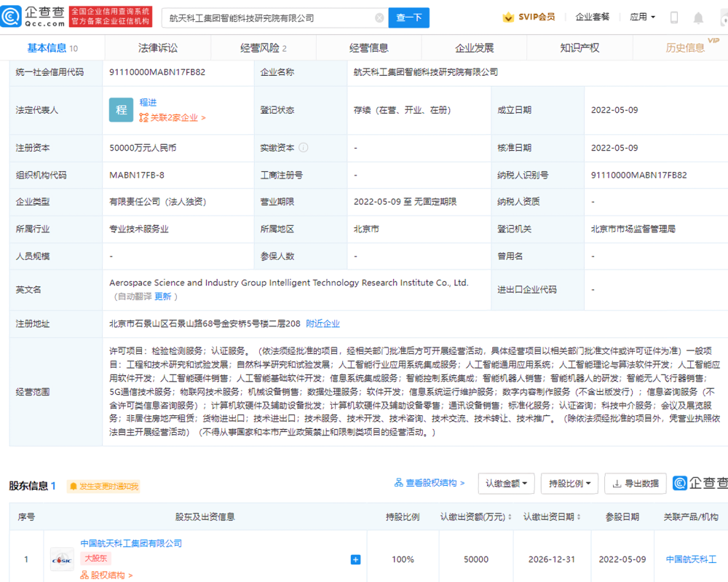Click the registered capital 50000万元人民币
Image resolution: width=728 pixels, height=582 pixels.
point(143,148)
